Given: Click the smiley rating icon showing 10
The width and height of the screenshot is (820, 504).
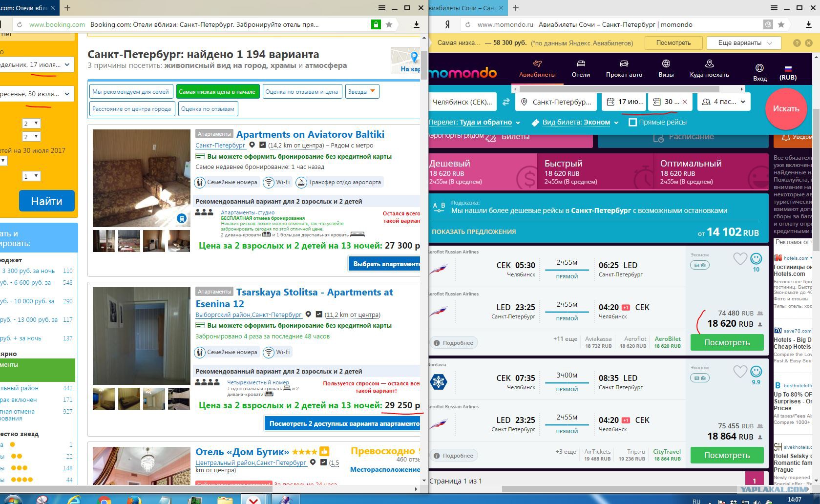Looking at the screenshot, I should [x=756, y=259].
